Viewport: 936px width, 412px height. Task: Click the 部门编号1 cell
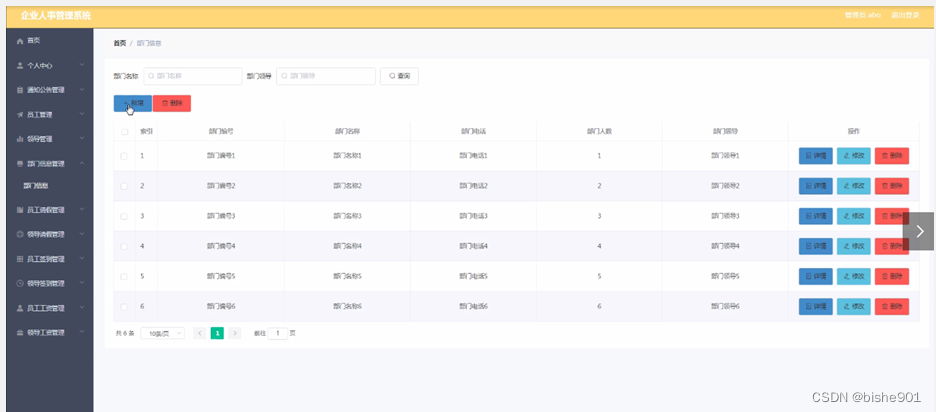click(x=221, y=156)
